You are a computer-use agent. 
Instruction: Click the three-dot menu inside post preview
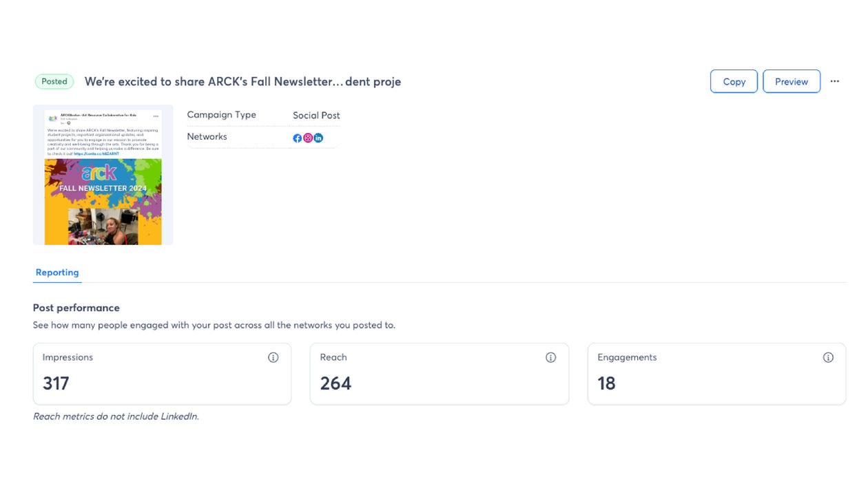coord(156,116)
